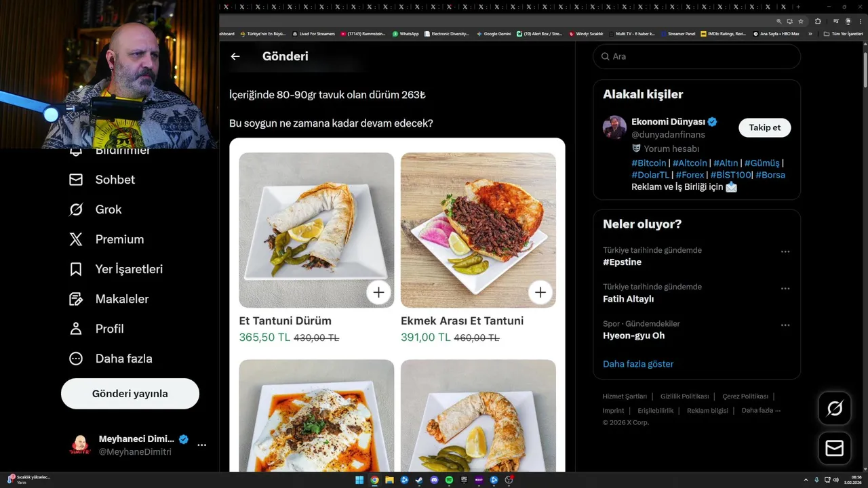This screenshot has height=488, width=868.
Task: Open Google Gemini bookmark
Action: (494, 33)
